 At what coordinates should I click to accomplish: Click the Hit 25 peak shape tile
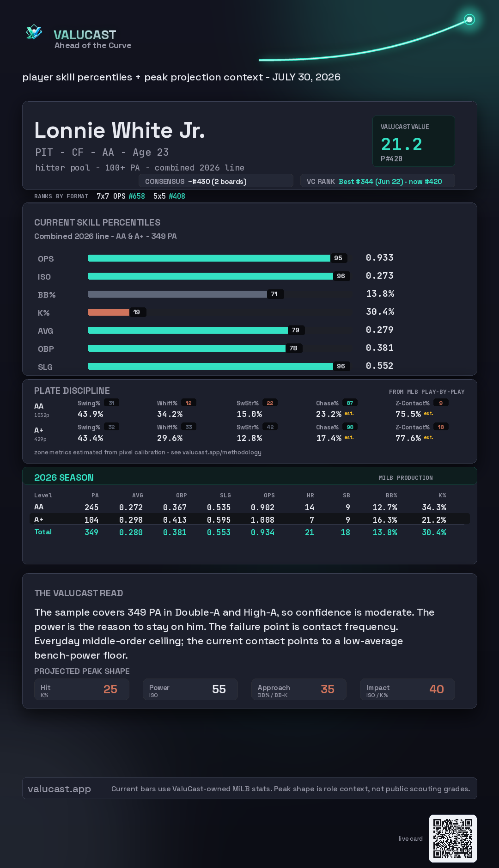[82, 689]
